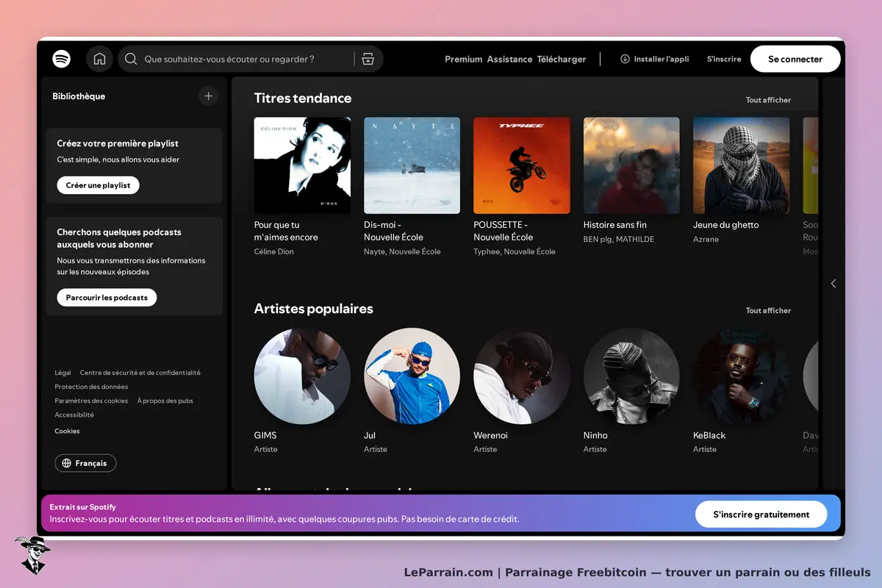Open the Premium link
This screenshot has height=588, width=882.
click(464, 59)
